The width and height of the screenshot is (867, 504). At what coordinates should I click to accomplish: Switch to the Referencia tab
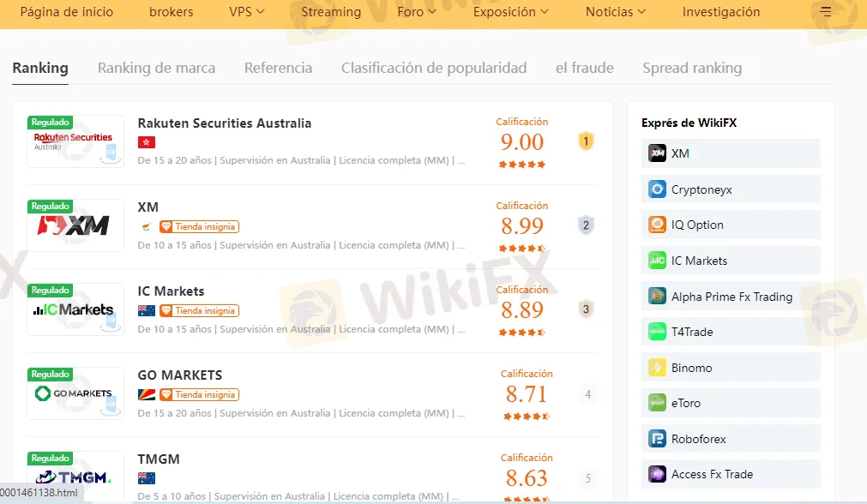[x=278, y=68]
